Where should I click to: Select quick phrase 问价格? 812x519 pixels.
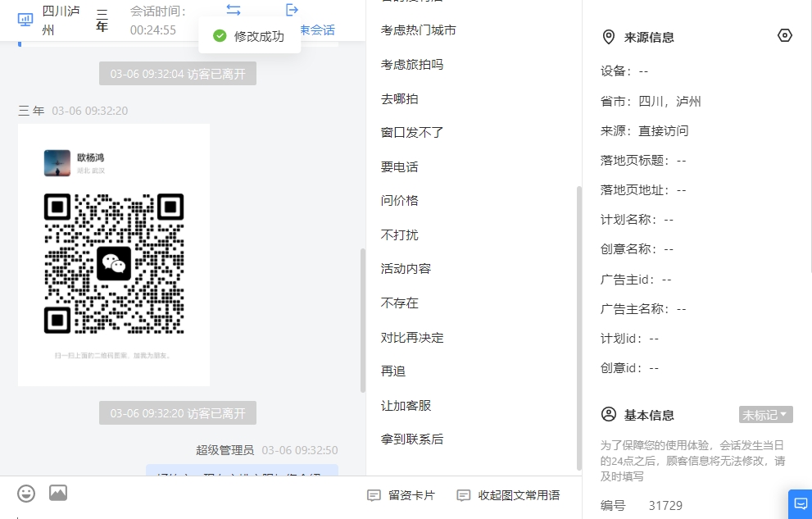pyautogui.click(x=399, y=200)
